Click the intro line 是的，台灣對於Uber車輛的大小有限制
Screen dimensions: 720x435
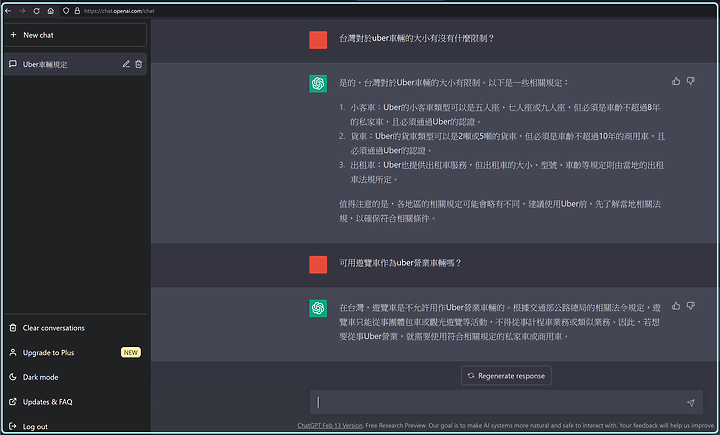(x=455, y=83)
